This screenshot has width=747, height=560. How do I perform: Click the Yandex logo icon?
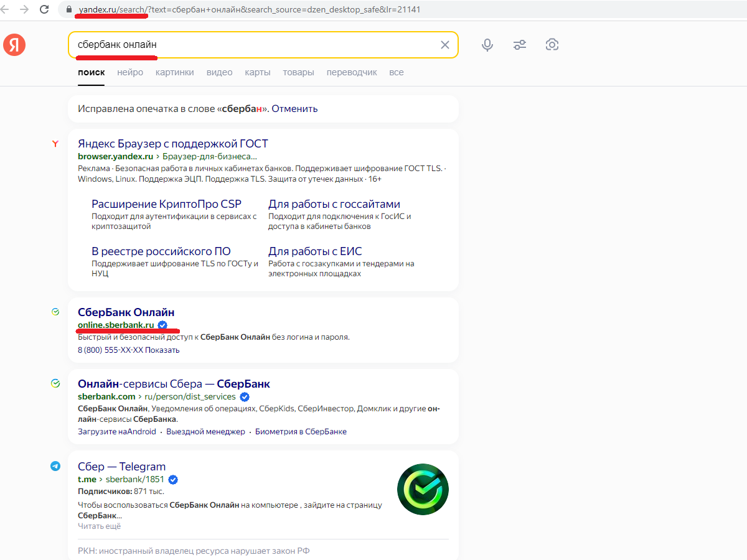pyautogui.click(x=14, y=45)
